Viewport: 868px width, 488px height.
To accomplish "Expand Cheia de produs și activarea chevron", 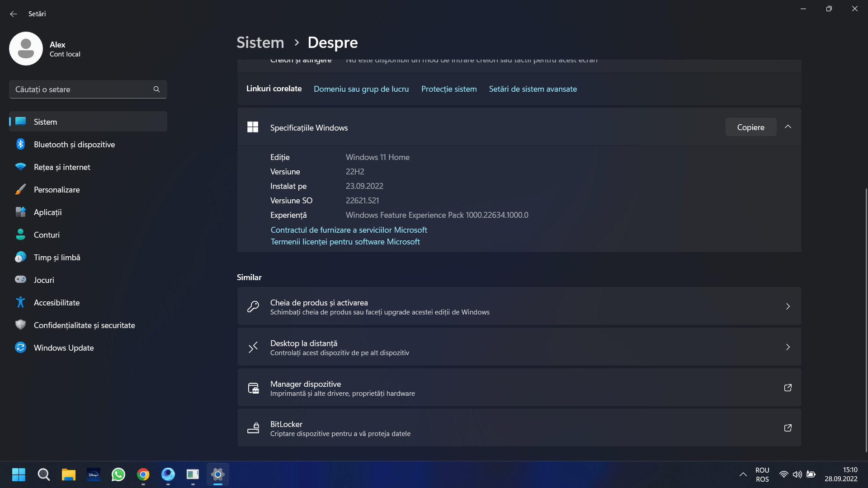I will click(x=788, y=306).
